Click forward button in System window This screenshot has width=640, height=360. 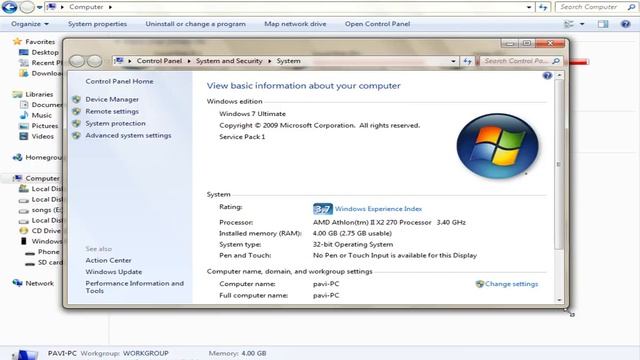pyautogui.click(x=95, y=61)
